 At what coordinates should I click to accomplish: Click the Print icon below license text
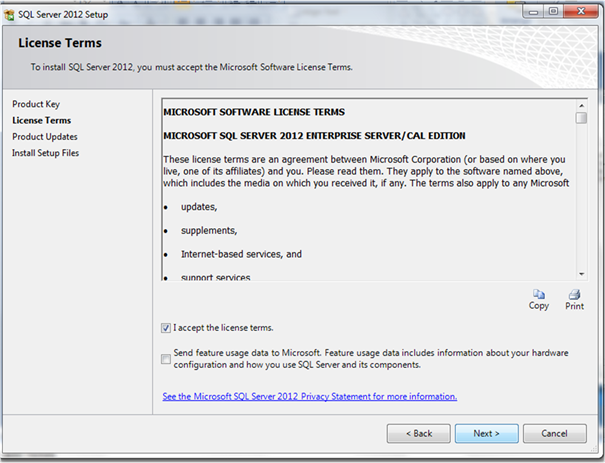575,294
